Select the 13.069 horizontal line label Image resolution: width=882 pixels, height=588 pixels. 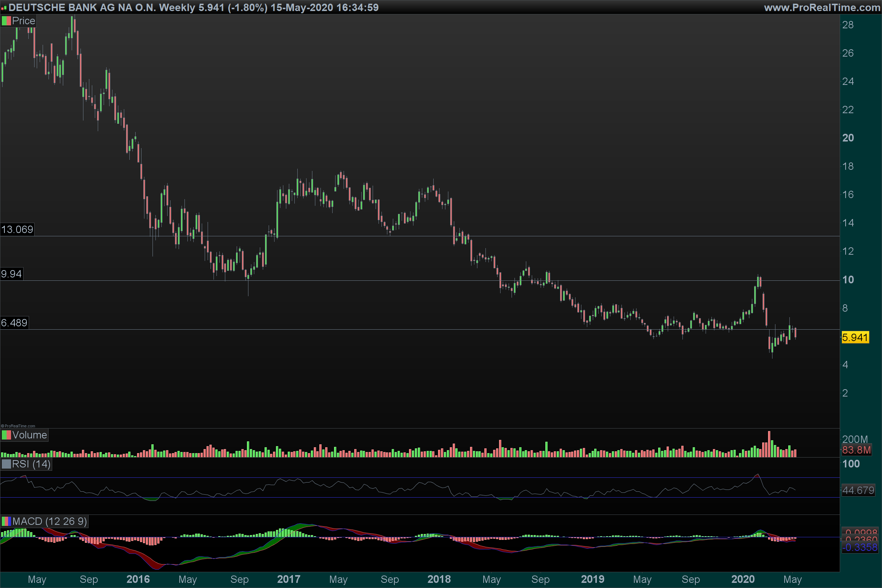click(x=17, y=229)
